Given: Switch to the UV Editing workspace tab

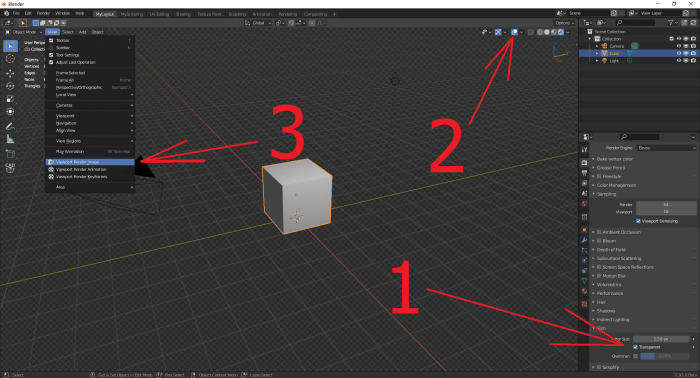Looking at the screenshot, I should coord(159,14).
